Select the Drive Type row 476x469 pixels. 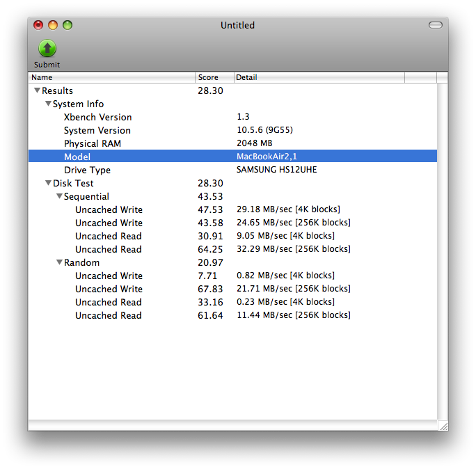coord(233,170)
